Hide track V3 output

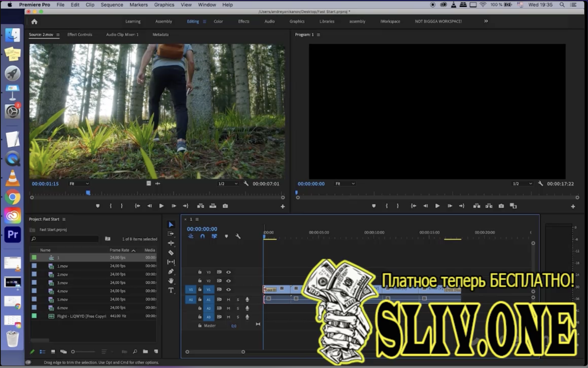[x=229, y=272]
